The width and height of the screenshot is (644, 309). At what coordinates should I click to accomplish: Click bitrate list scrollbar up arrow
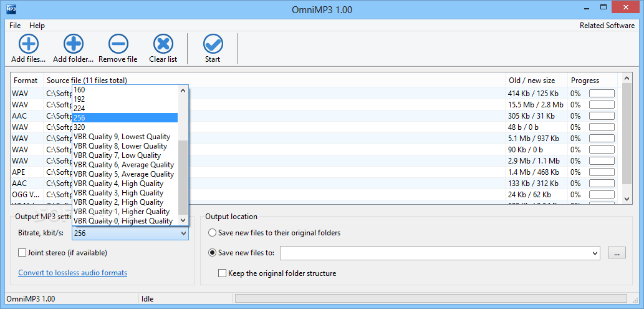tap(183, 90)
